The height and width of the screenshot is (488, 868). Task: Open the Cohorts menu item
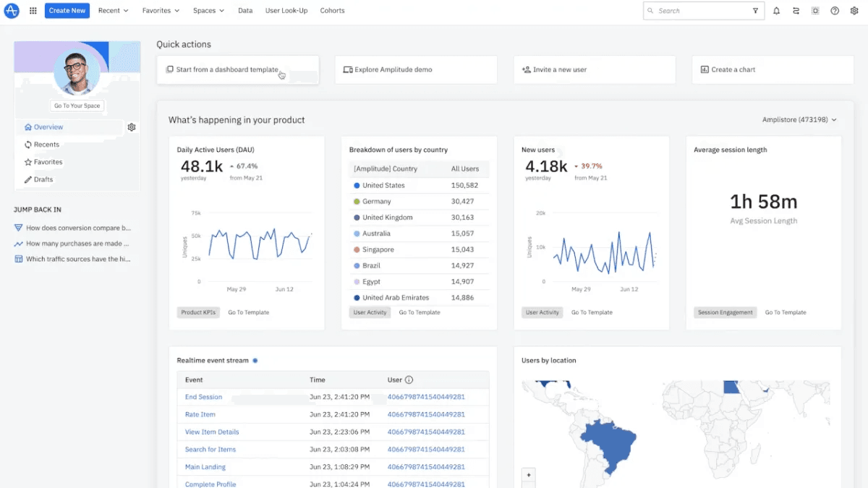coord(332,11)
